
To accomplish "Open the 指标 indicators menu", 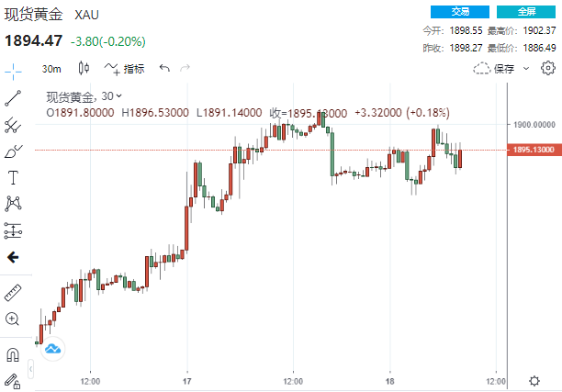I will click(x=125, y=68).
